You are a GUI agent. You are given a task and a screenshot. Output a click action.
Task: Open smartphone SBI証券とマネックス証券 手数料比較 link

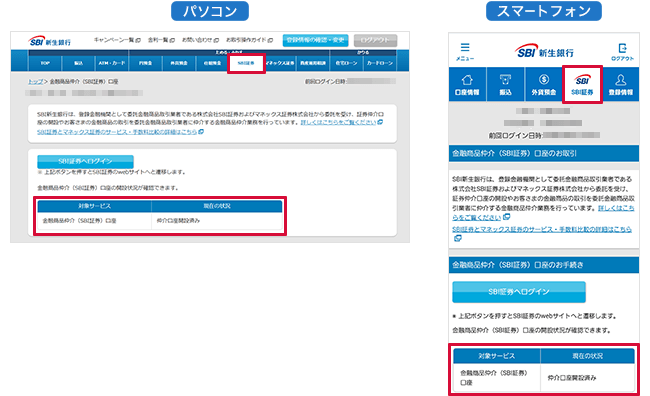tap(542, 229)
